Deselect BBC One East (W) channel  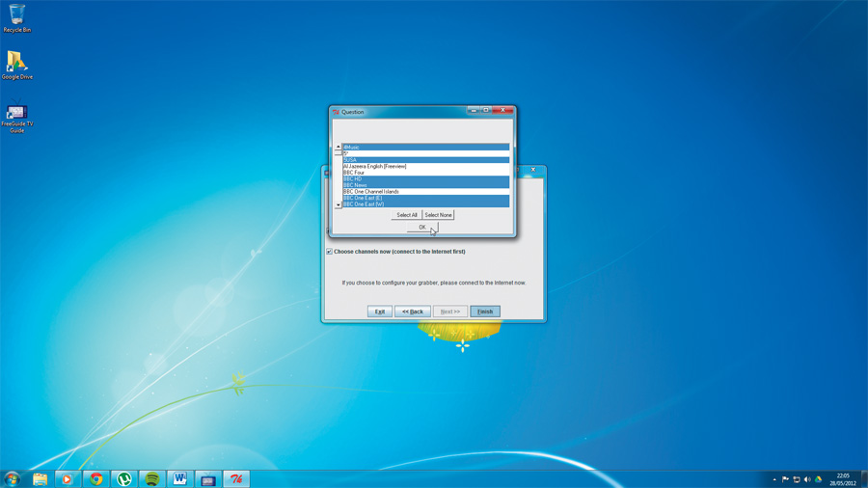tap(425, 204)
